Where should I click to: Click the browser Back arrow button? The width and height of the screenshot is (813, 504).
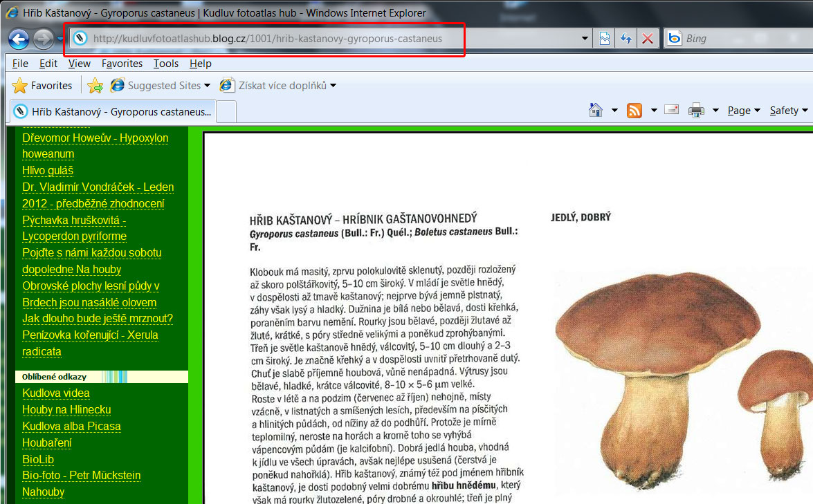point(19,39)
